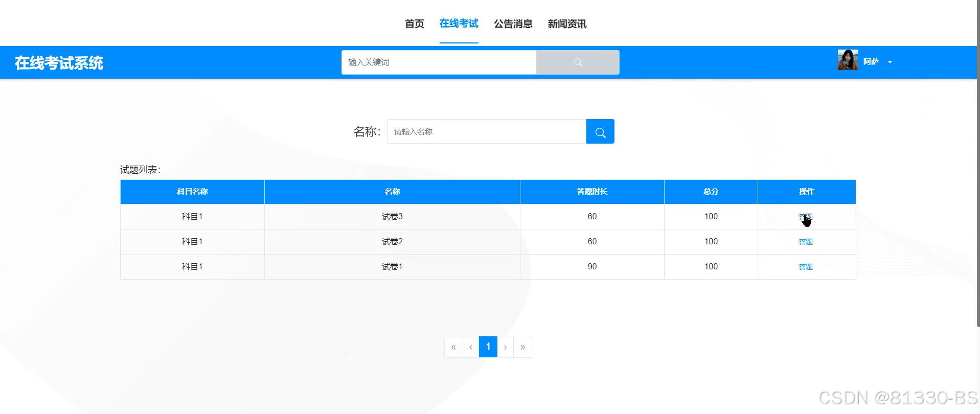Screen dimensions: 980x414
Task: Click the 试卷3 name cell
Action: (392, 217)
